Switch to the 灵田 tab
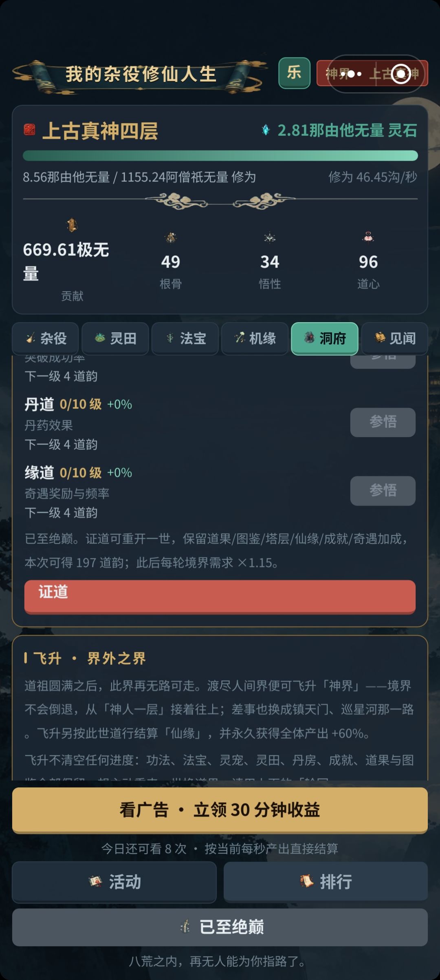This screenshot has width=440, height=980. click(115, 338)
